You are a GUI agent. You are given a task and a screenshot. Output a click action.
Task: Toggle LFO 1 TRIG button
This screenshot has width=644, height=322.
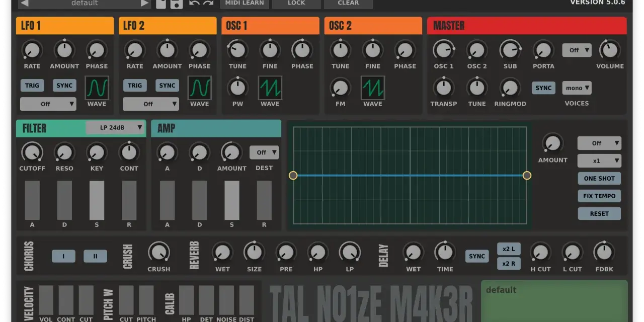tap(32, 86)
